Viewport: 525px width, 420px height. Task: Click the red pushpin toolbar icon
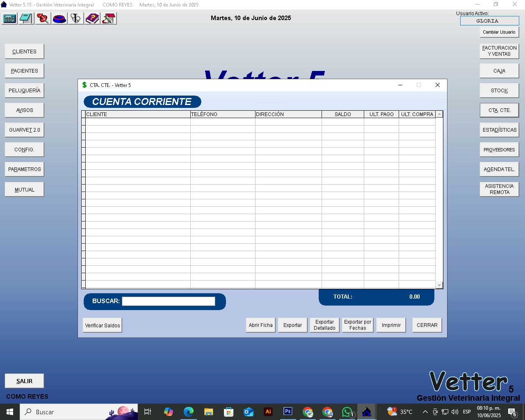click(x=43, y=18)
